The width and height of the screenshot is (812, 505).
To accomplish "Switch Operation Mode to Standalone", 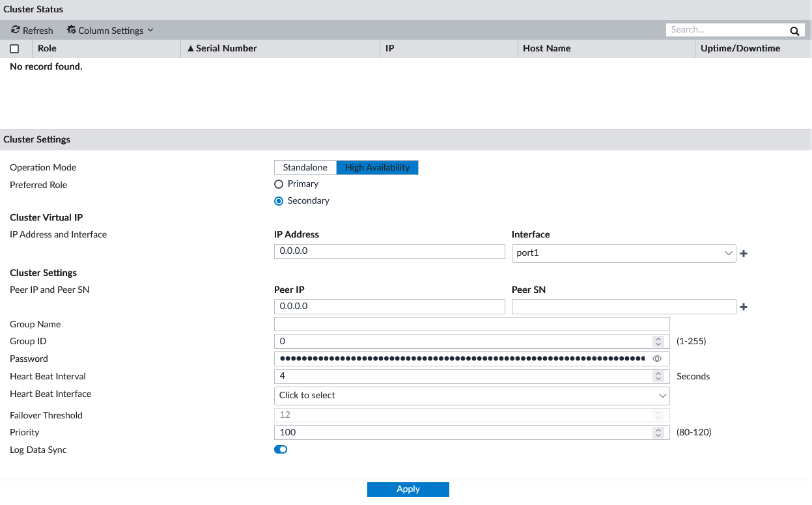I will (x=305, y=168).
